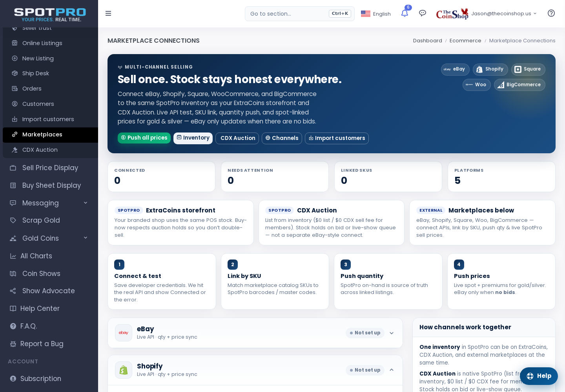Click the Scrap Gold tag icon
The width and height of the screenshot is (565, 392).
point(13,220)
